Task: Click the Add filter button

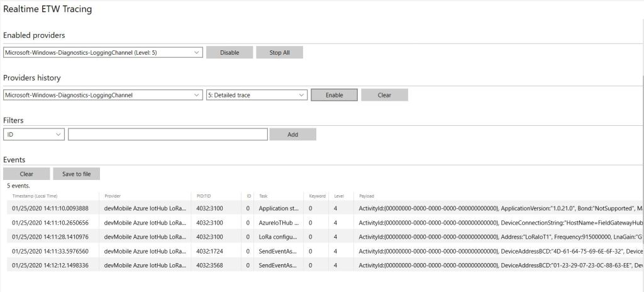Action: click(292, 134)
